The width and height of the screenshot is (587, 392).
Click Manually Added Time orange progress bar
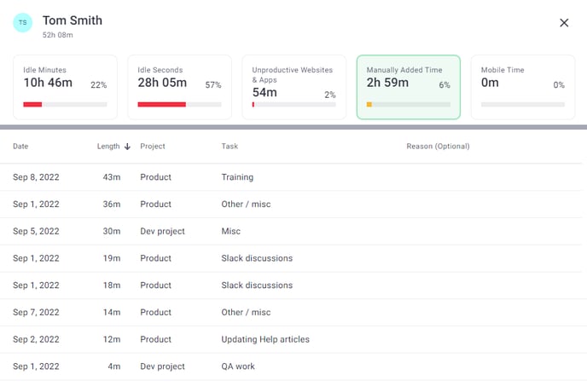[x=369, y=104]
